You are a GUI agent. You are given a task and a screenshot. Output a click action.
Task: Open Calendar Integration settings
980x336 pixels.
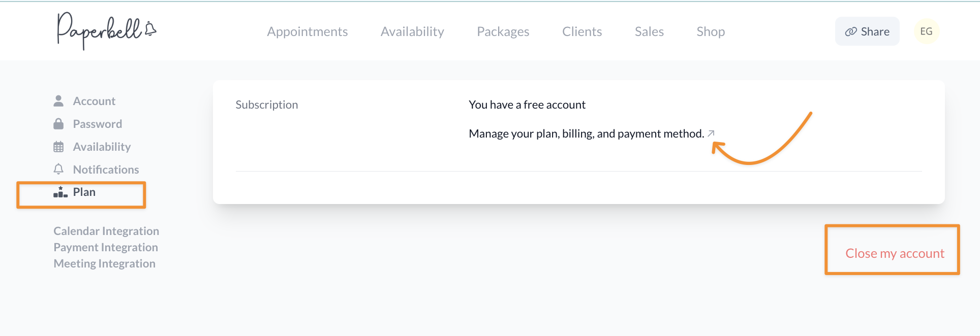point(106,230)
